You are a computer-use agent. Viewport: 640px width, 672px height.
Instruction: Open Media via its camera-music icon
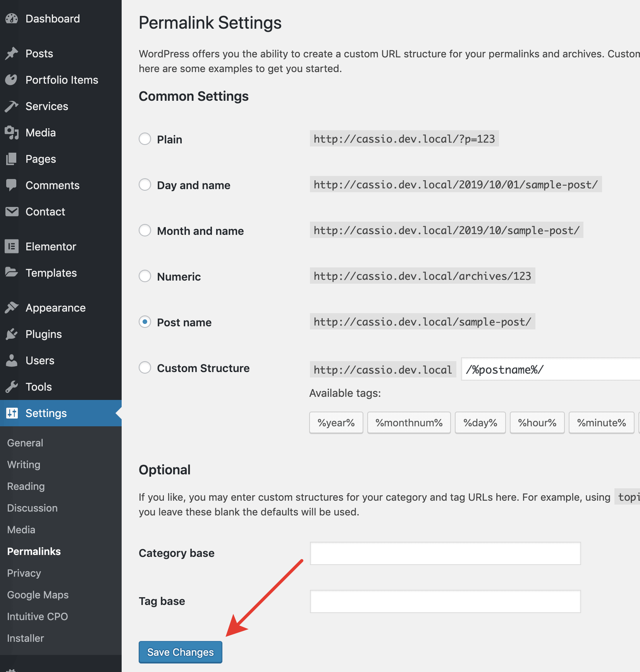click(x=12, y=133)
